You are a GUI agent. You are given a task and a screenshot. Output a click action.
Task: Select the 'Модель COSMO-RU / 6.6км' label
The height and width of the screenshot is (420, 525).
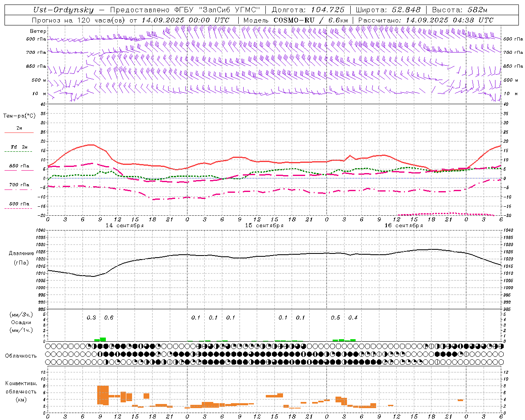[296, 20]
